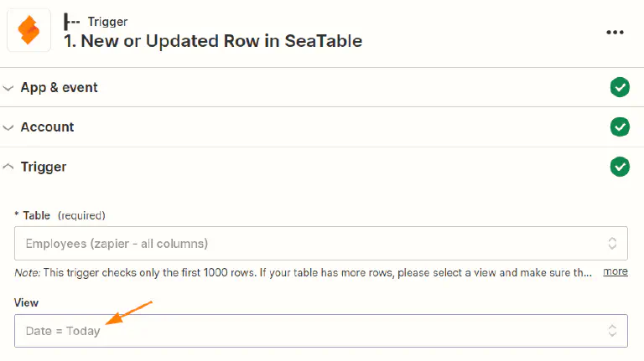Click the step title "New or Updated Row in SeaTable"
The image size is (644, 361).
(213, 40)
